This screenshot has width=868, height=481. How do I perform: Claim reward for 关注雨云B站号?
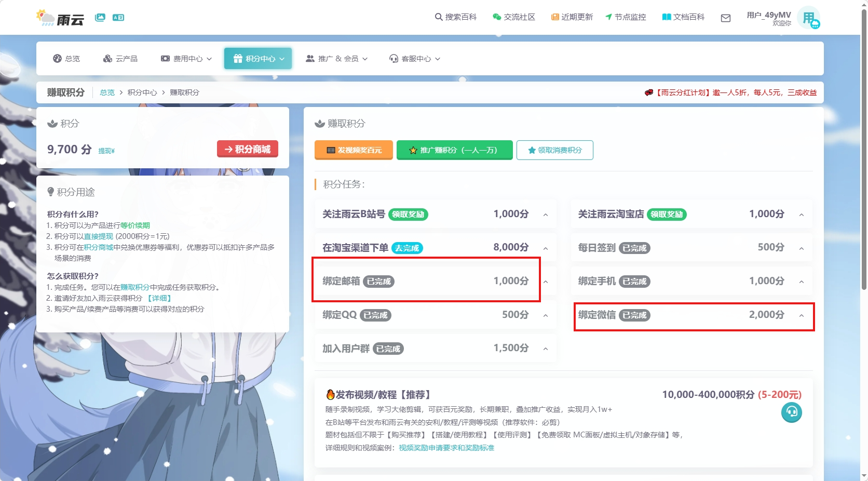[x=408, y=215]
